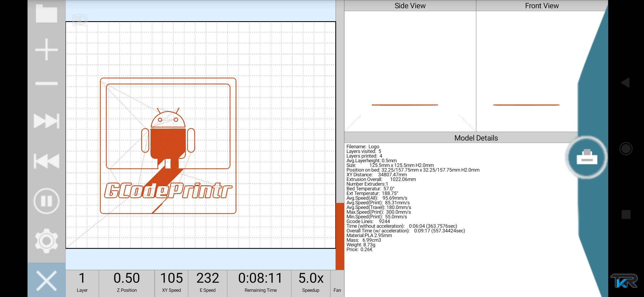The height and width of the screenshot is (297, 644).
Task: Click the front view layer line
Action: pyautogui.click(x=526, y=105)
